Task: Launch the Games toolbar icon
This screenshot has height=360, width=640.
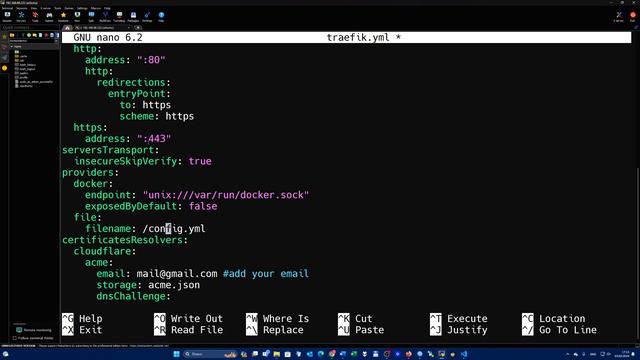Action: (x=49, y=16)
